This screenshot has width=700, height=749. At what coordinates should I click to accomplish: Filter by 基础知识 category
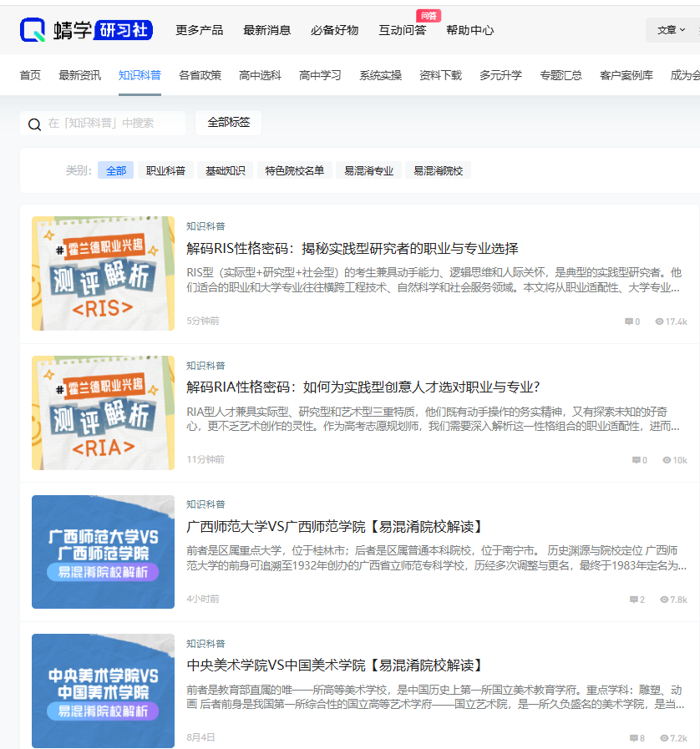pos(225,170)
